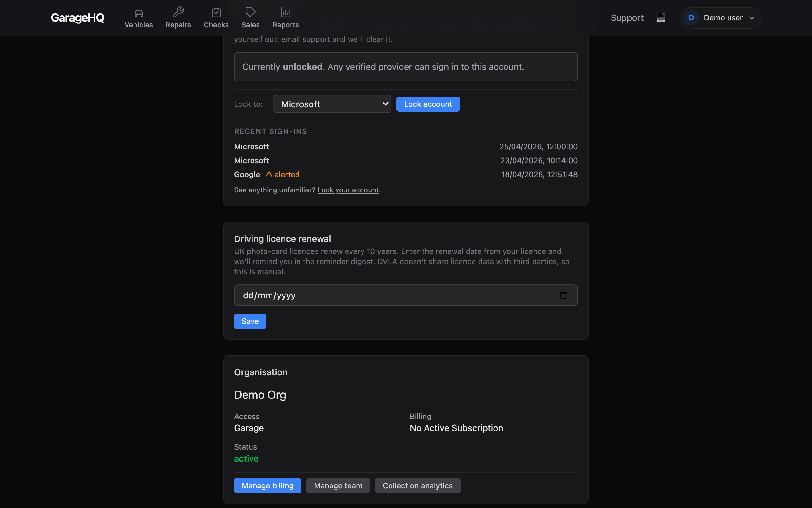The width and height of the screenshot is (812, 508).
Task: Click the laptop theme icon in header
Action: pos(661,17)
